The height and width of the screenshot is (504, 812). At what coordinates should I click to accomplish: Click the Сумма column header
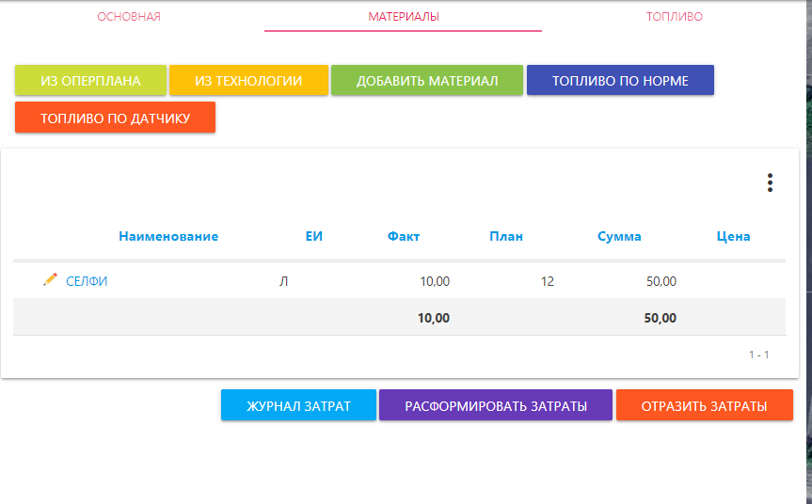tap(619, 237)
